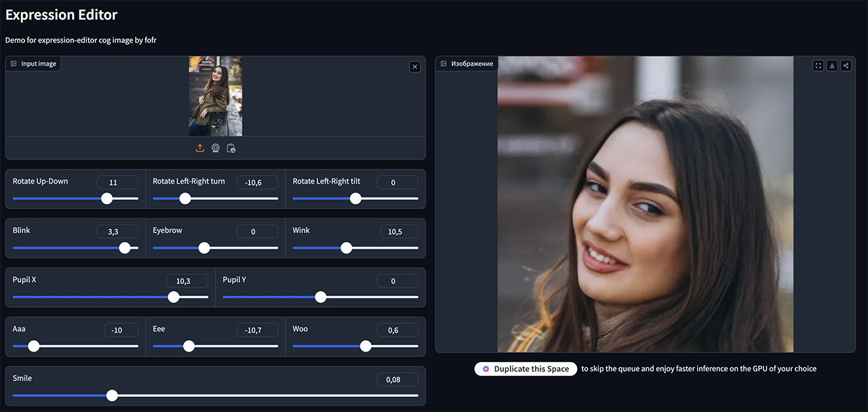Click the paste from clipboard icon
868x412 pixels.
point(231,148)
